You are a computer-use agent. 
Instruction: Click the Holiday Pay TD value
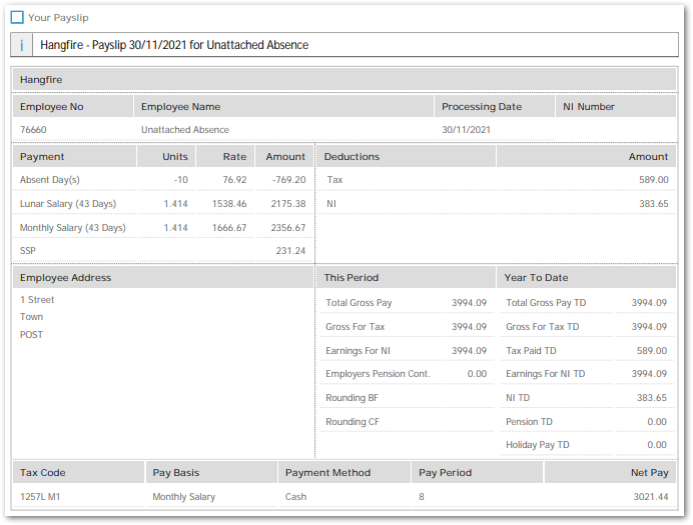click(656, 445)
